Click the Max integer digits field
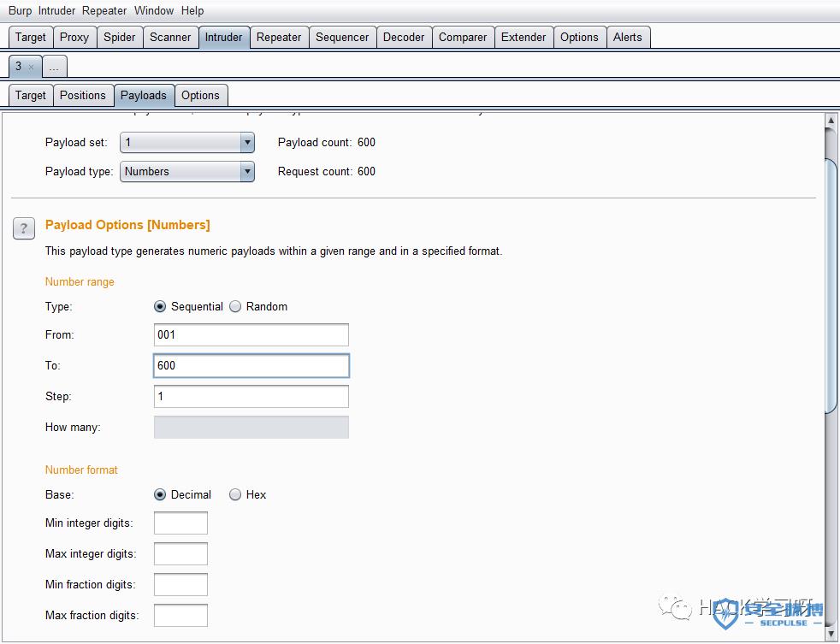The height and width of the screenshot is (644, 840). coord(180,553)
